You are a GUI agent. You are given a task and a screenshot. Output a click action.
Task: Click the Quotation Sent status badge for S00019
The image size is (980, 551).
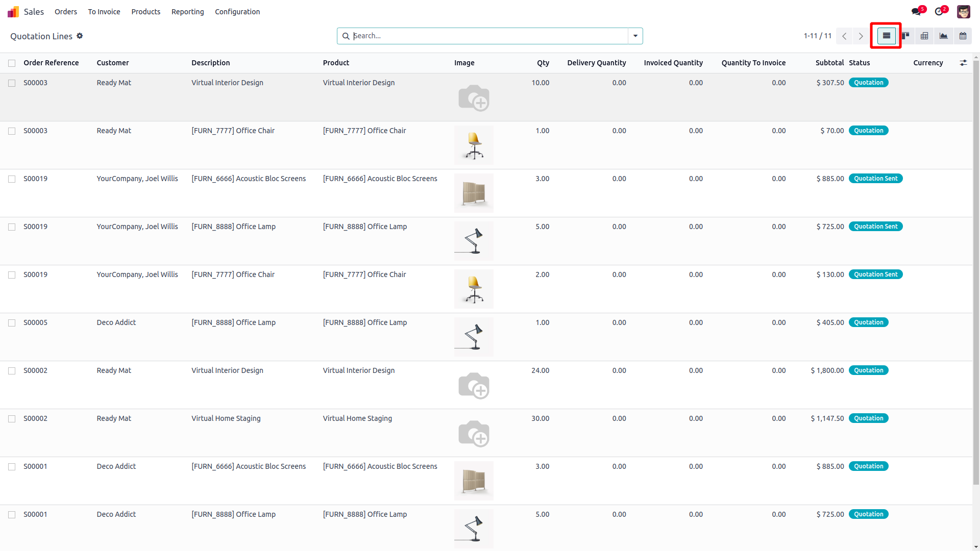click(x=875, y=179)
